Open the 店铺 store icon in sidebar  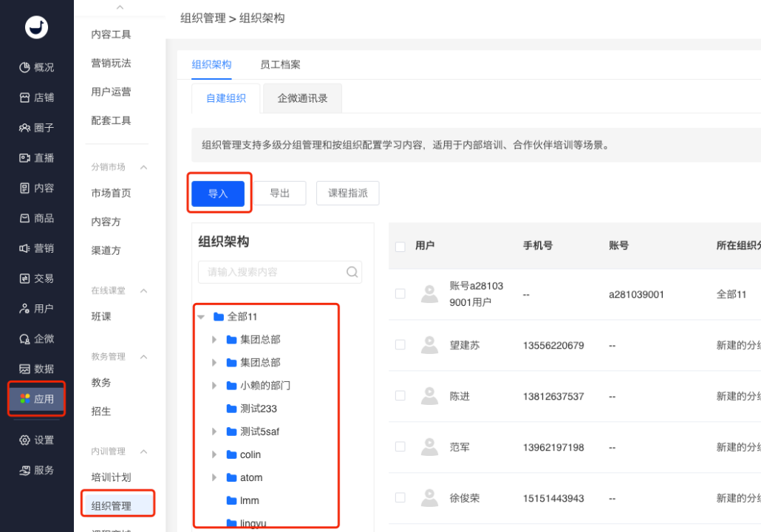click(x=24, y=98)
